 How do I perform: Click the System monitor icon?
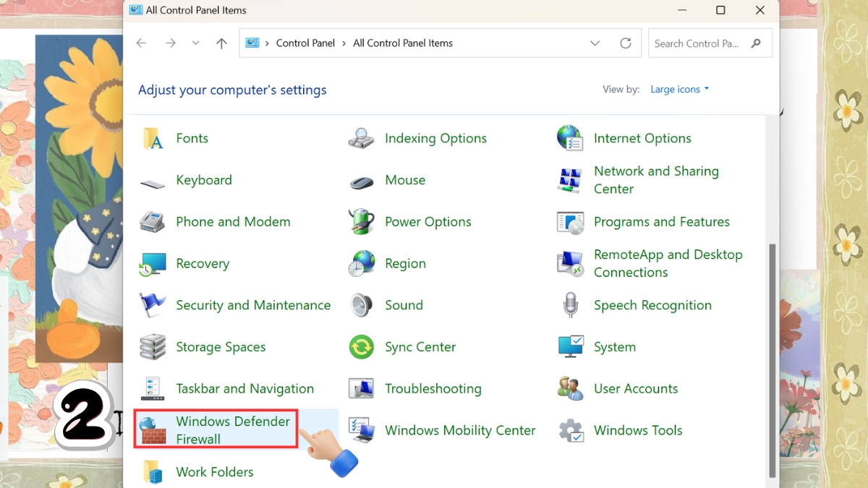pyautogui.click(x=571, y=348)
